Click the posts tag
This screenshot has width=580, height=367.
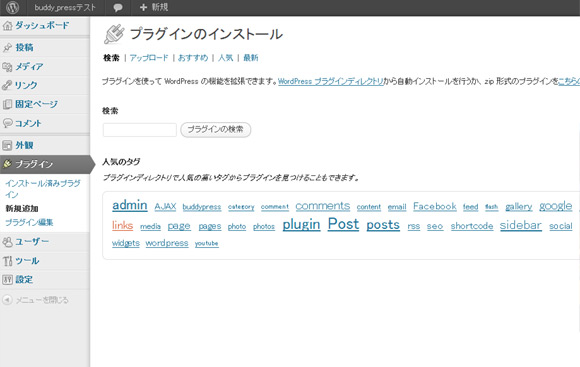point(383,225)
